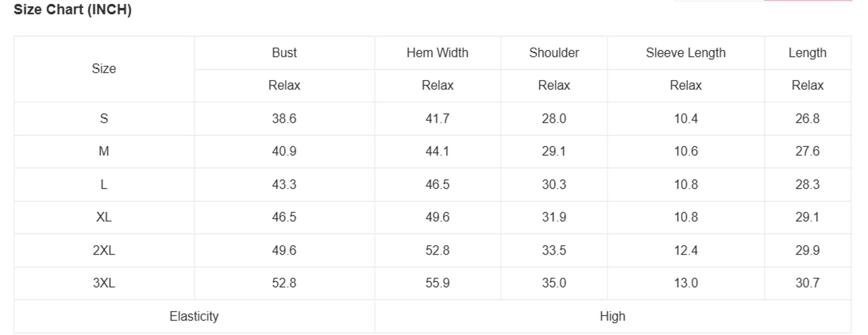Select the High elasticity value cell

pyautogui.click(x=612, y=316)
